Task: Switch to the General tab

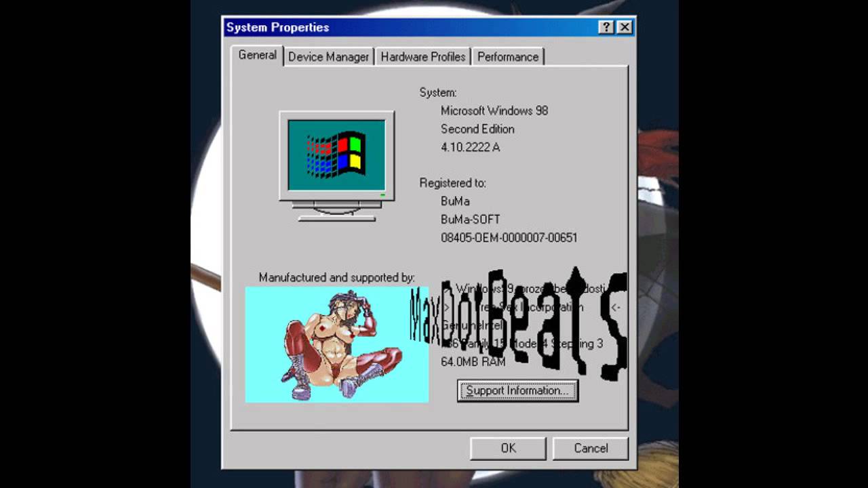Action: [257, 55]
